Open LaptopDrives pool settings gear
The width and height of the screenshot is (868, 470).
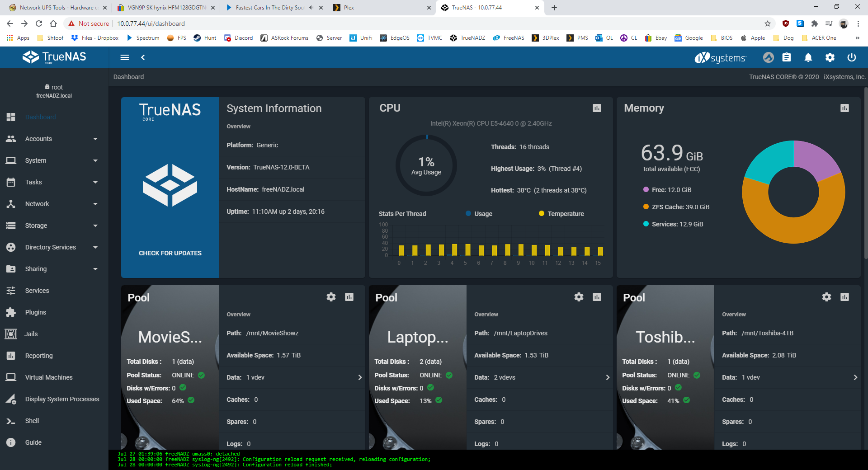579,297
